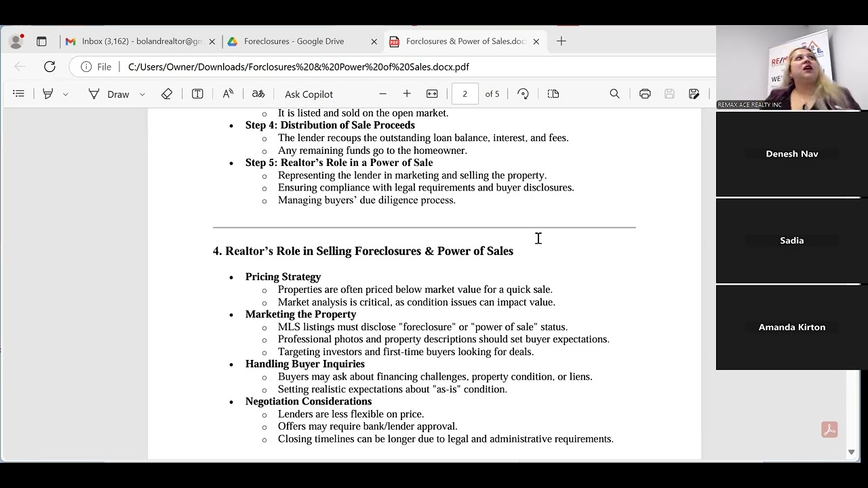The height and width of the screenshot is (488, 868).
Task: Expand highlight color options dropdown
Action: pos(65,94)
